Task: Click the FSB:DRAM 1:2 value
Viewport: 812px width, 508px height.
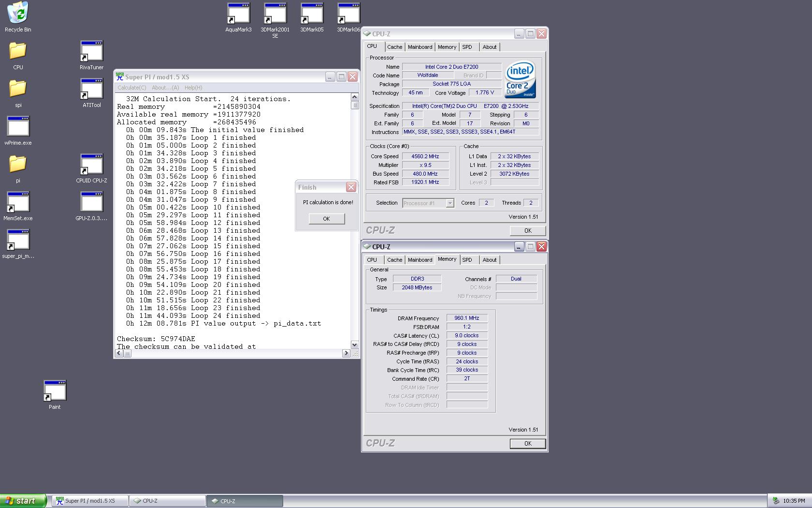Action: [x=467, y=327]
